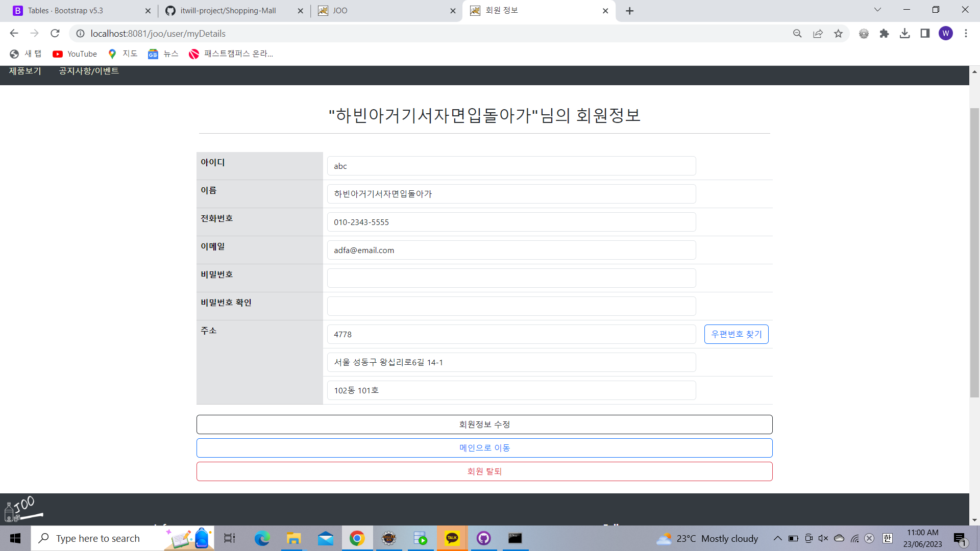
Task: Click the 우편번호 찾기 button
Action: (736, 334)
